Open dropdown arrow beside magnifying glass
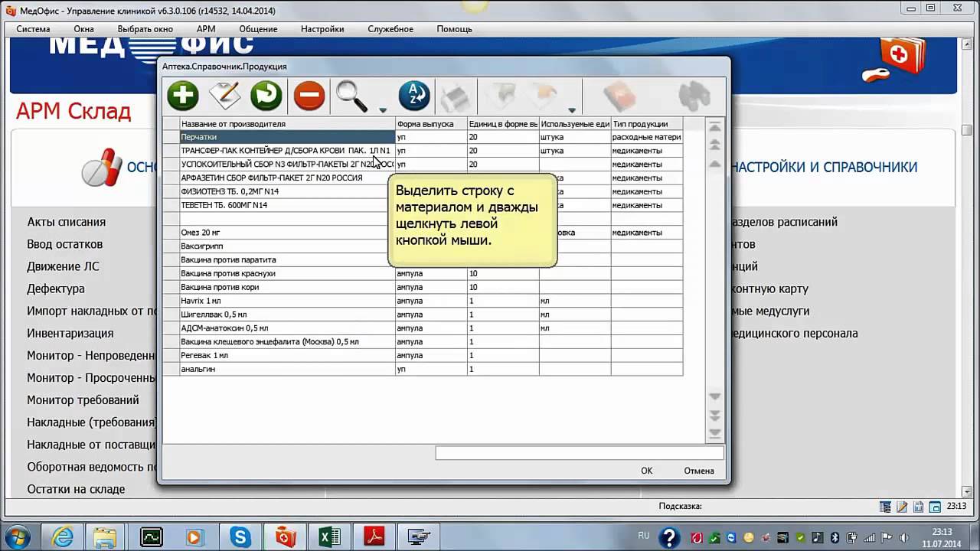Screen dimensions: 980x551 pos(383,110)
